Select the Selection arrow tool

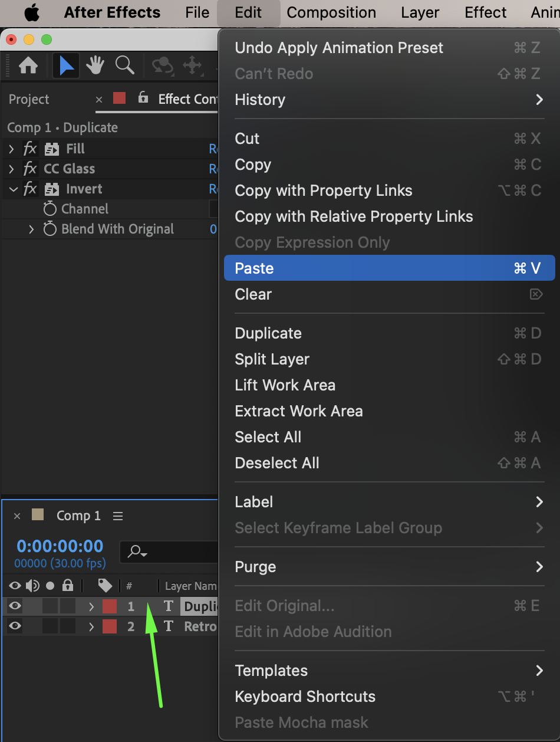pyautogui.click(x=66, y=65)
